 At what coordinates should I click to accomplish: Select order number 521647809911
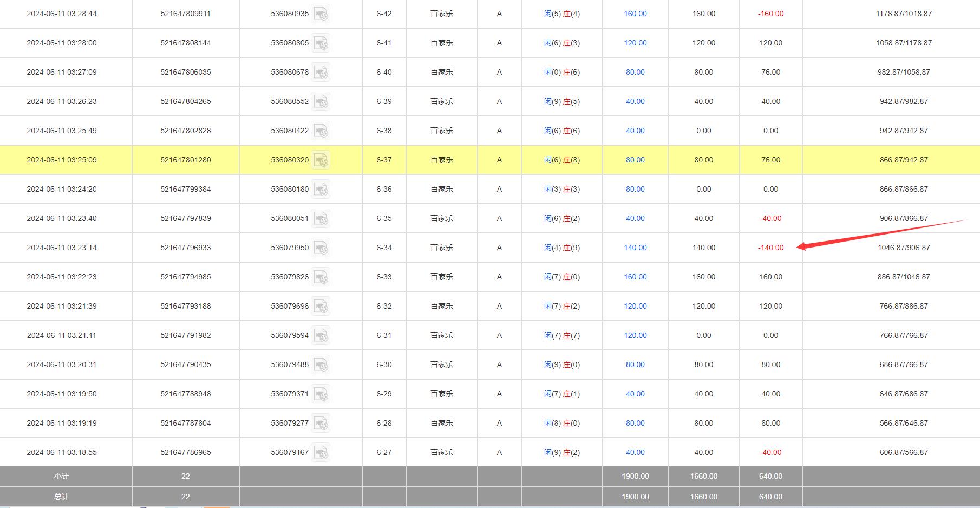pos(185,14)
